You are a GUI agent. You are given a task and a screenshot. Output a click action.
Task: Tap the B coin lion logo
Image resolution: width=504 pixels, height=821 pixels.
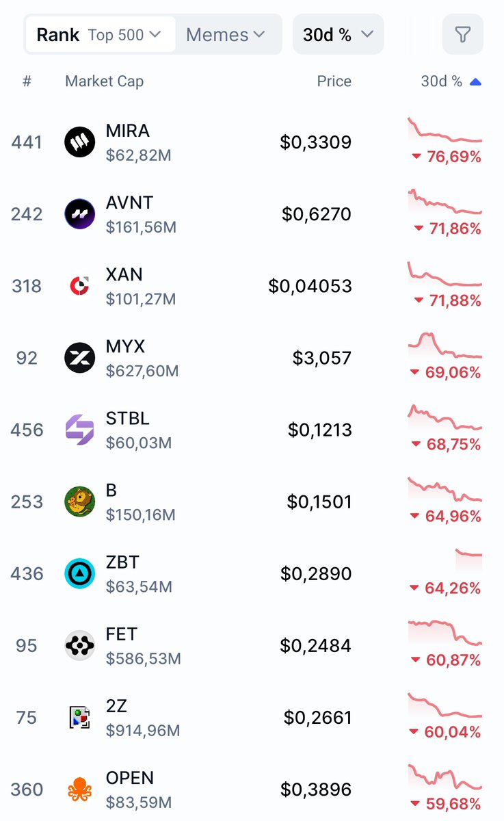point(80,501)
